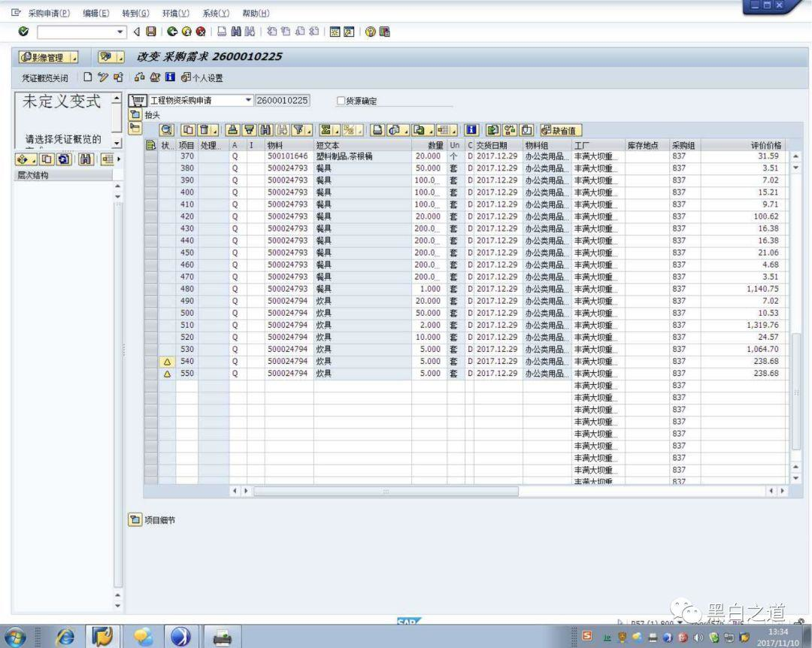Click the 影像管理 button

coord(44,57)
